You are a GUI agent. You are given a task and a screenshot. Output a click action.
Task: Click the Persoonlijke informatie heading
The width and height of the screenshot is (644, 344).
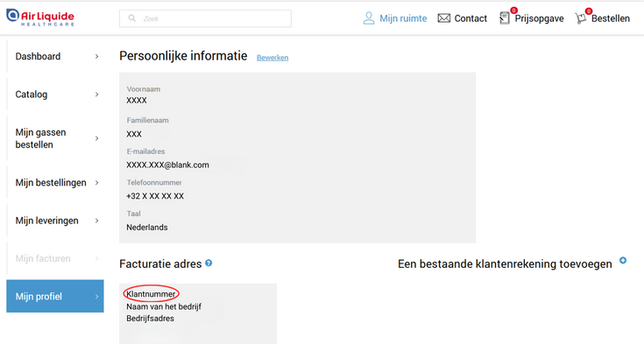tap(183, 56)
